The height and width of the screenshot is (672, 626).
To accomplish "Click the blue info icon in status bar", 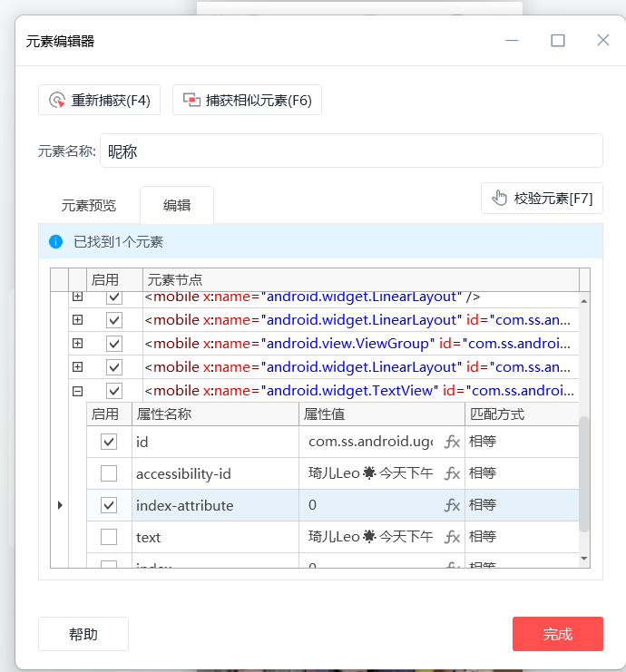I will click(x=56, y=242).
